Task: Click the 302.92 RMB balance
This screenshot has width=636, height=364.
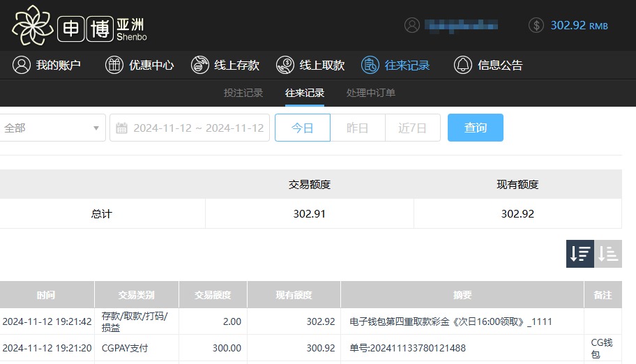Action: [x=580, y=26]
